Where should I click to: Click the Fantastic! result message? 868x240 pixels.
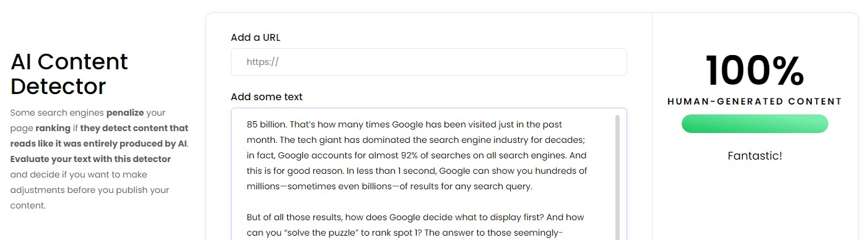pyautogui.click(x=755, y=156)
